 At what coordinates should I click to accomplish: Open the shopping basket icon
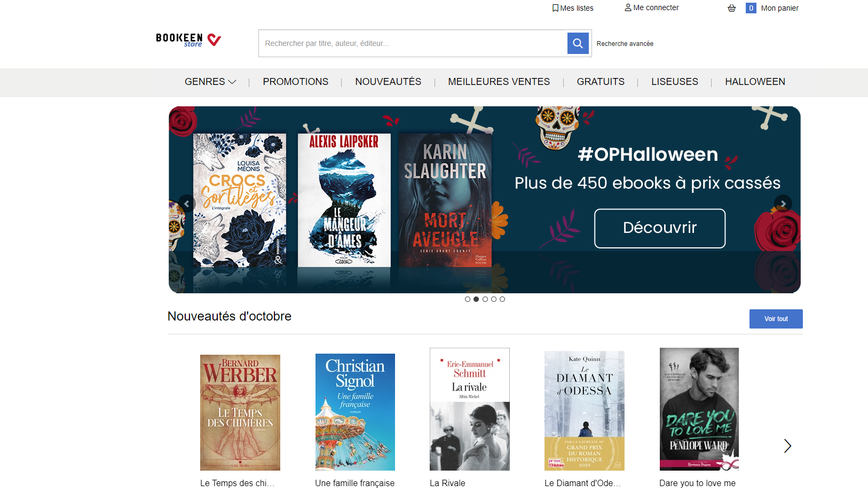tap(731, 8)
